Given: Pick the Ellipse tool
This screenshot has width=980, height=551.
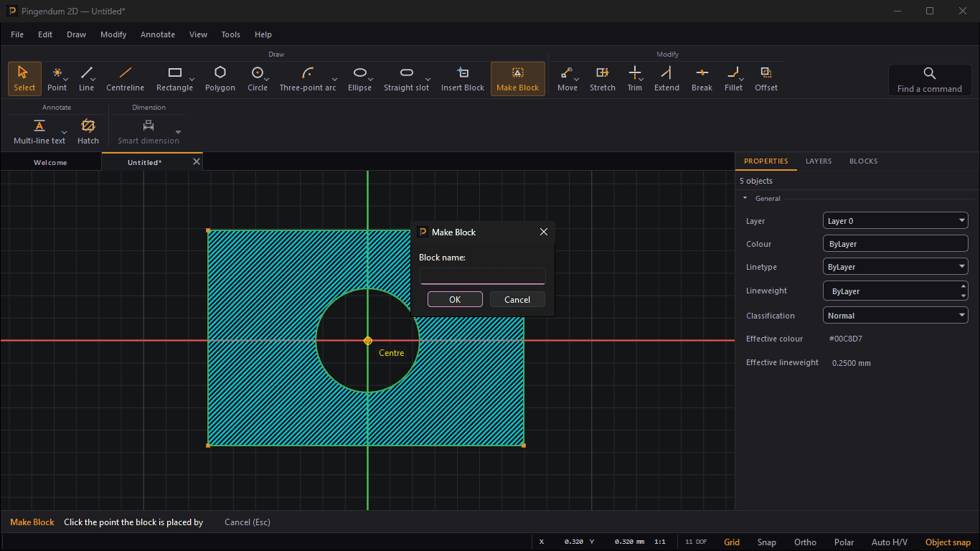Looking at the screenshot, I should [x=359, y=79].
